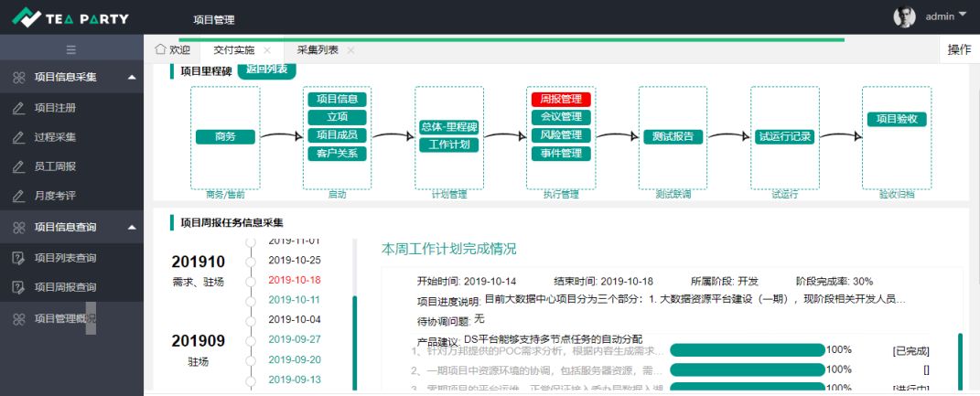Click the admin user avatar
980x396 pixels.
(x=904, y=16)
